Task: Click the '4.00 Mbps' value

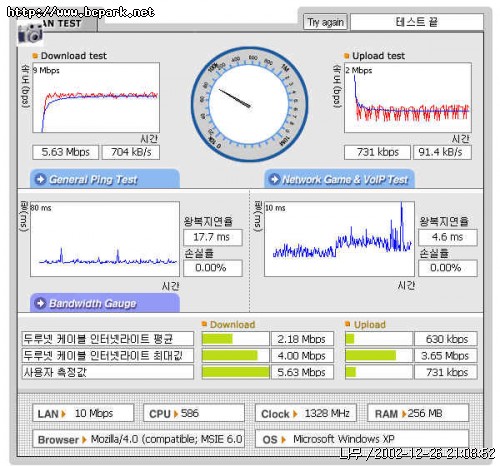Action: (302, 356)
